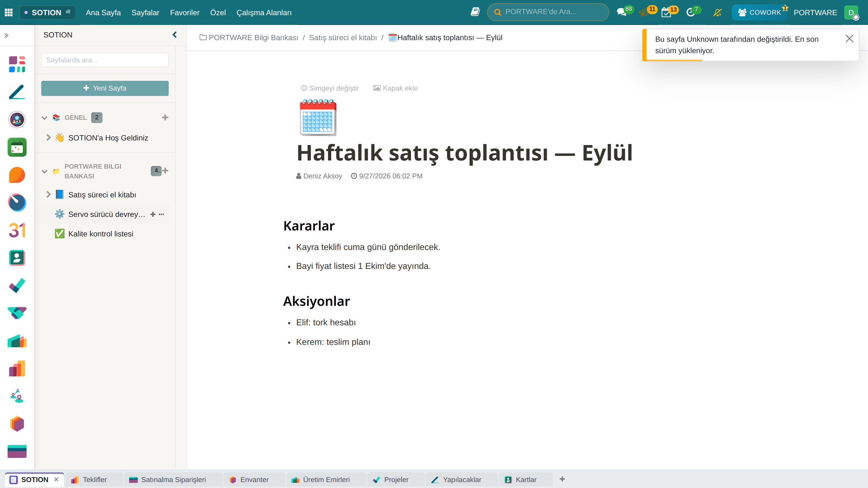This screenshot has height=488, width=868.
Task: Toggle the muted notification bell
Action: pos(717,12)
